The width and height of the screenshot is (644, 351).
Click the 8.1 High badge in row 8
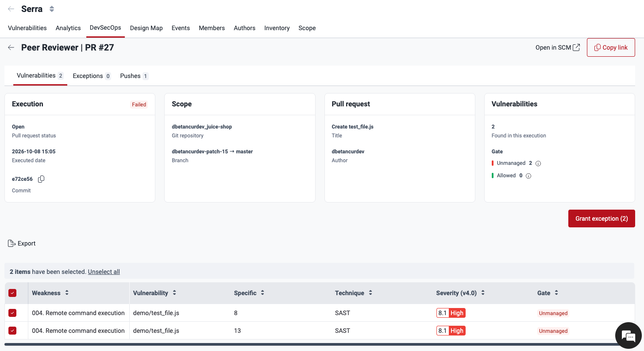tap(451, 313)
